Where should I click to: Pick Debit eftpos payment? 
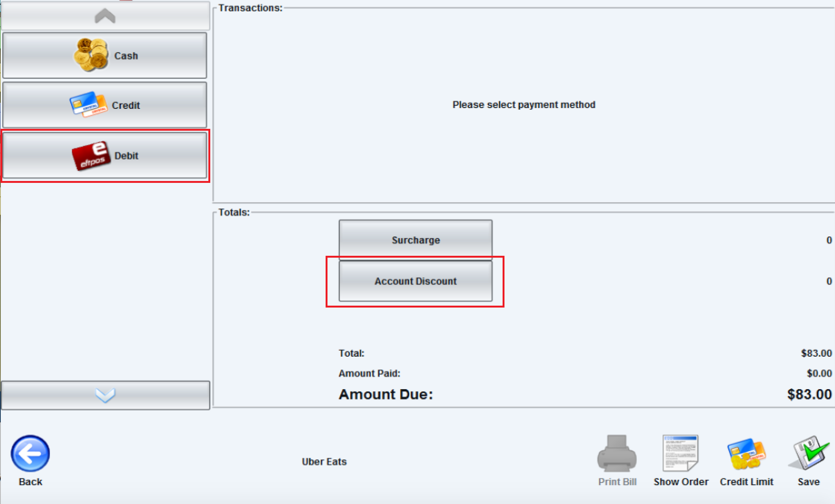pyautogui.click(x=105, y=155)
